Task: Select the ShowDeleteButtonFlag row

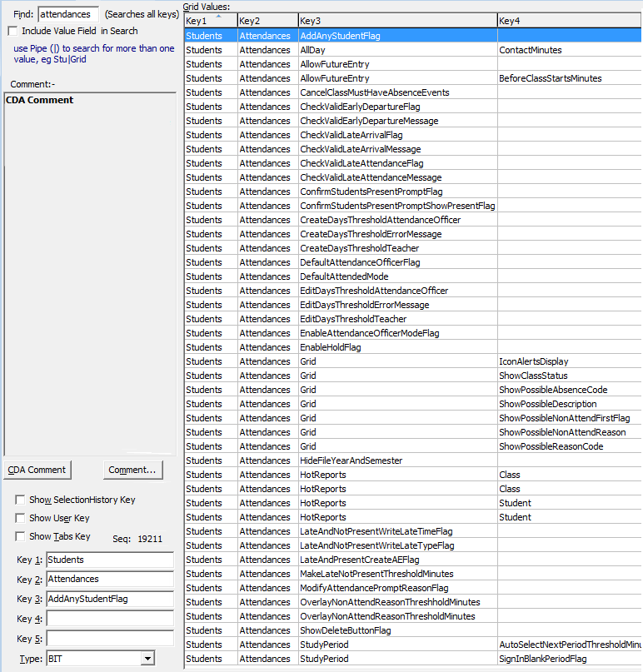Action: pyautogui.click(x=413, y=630)
